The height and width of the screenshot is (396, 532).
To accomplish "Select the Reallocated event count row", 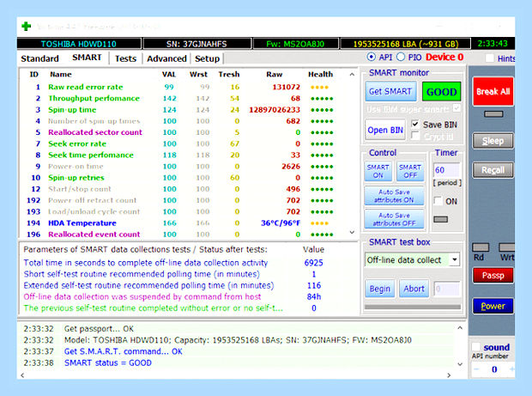I will [183, 235].
